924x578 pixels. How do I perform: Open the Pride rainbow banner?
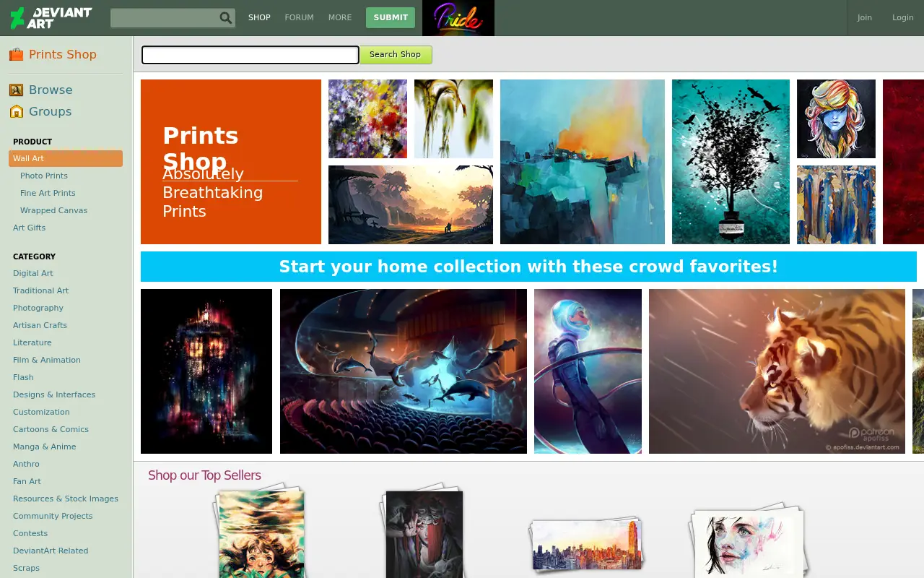[x=458, y=18]
